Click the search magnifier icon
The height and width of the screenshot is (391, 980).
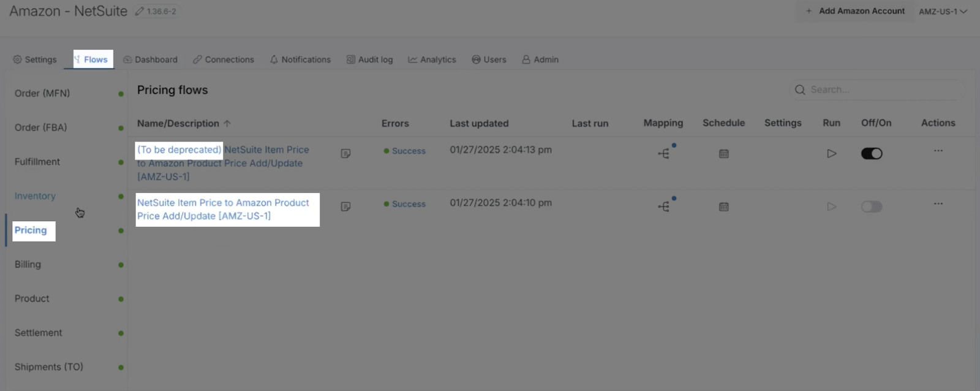pyautogui.click(x=800, y=89)
